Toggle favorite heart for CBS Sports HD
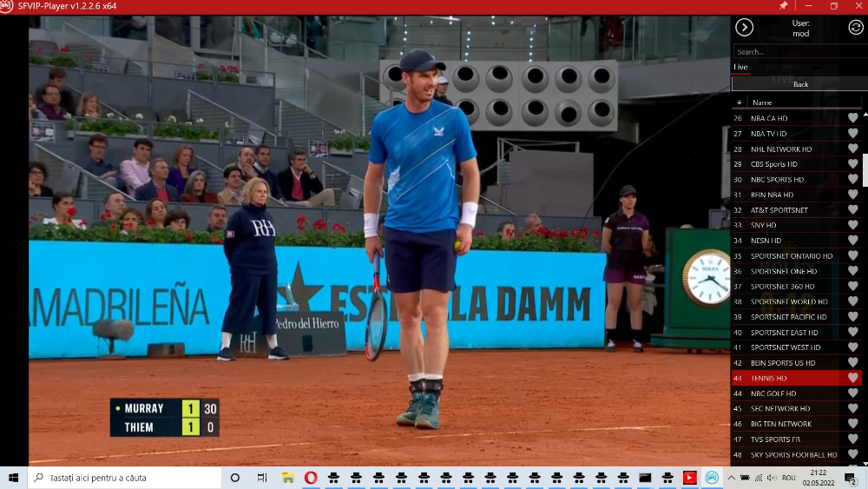The image size is (868, 489). pyautogui.click(x=852, y=164)
